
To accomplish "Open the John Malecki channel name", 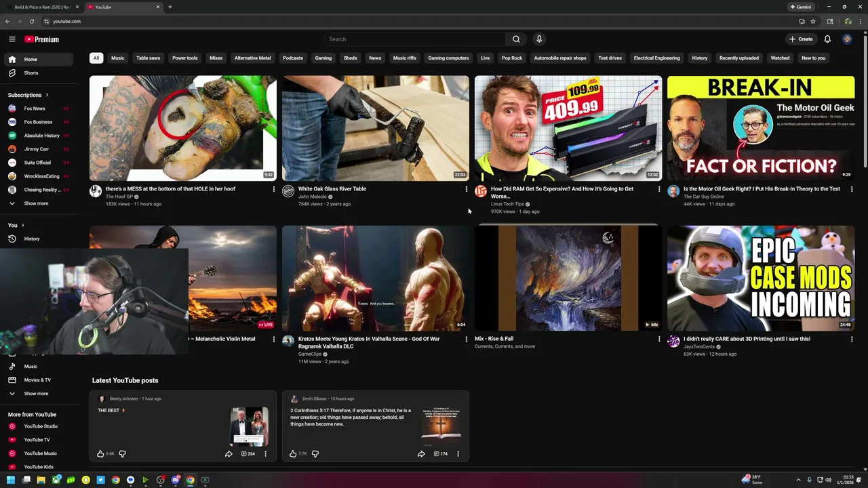I will (x=313, y=197).
